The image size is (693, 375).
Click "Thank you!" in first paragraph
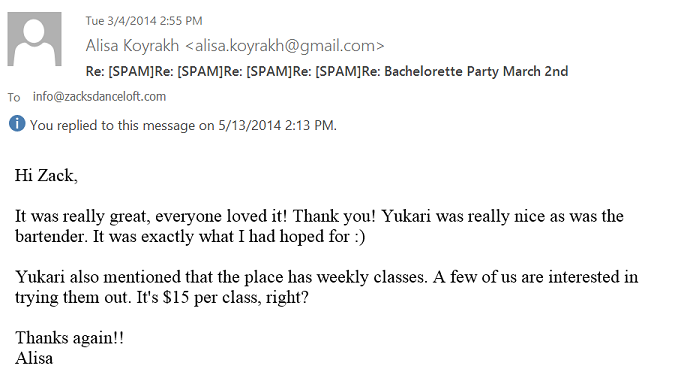334,216
